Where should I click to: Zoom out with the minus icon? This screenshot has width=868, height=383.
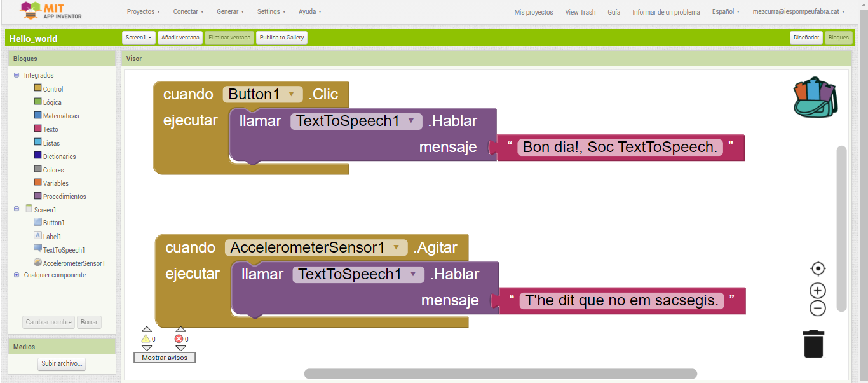817,309
